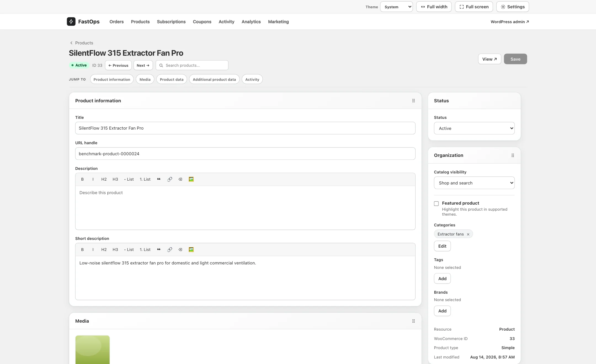596x364 pixels.
Task: Apply H2 heading in Short description toolbar
Action: click(104, 250)
